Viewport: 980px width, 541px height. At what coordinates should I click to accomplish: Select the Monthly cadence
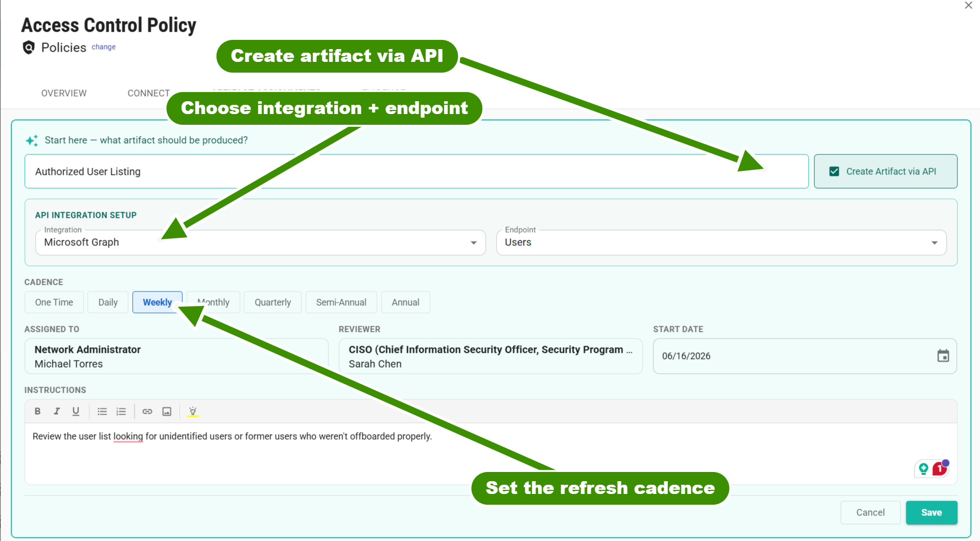214,302
